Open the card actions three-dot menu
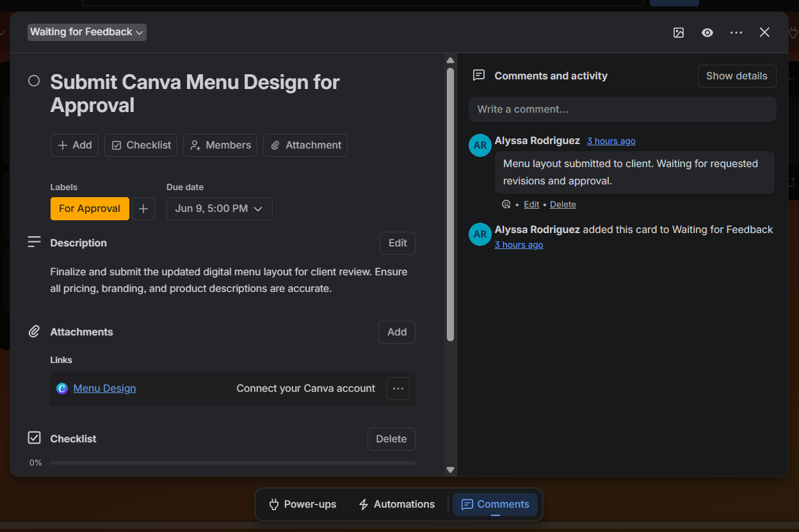Screen dimensions: 799x532 click(x=736, y=33)
